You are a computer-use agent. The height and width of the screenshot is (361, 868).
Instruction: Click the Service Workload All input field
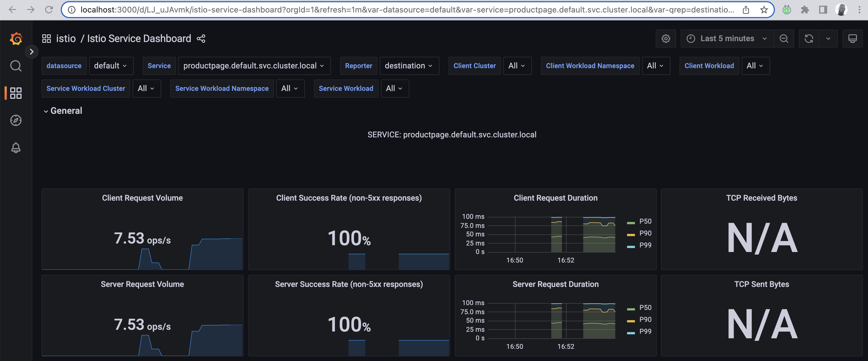pos(394,88)
